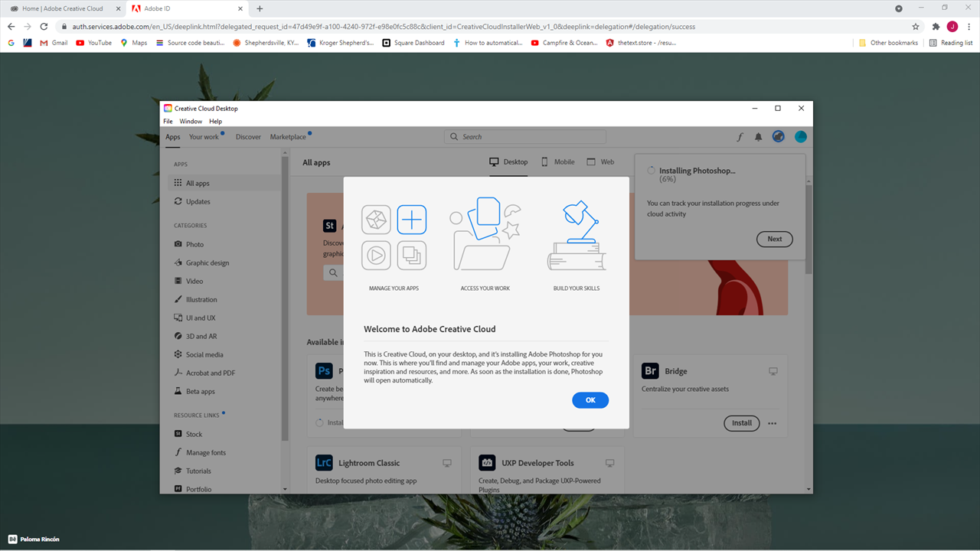980x551 pixels.
Task: Show Desktop apps tab
Action: click(509, 162)
